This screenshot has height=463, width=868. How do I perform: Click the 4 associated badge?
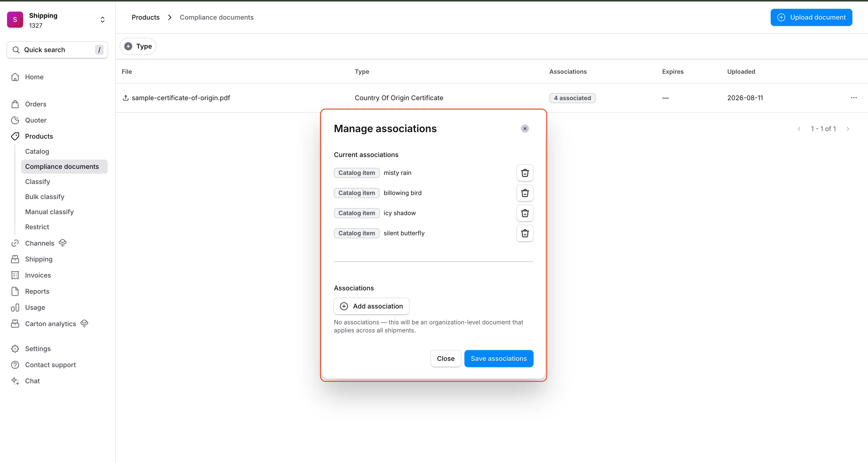pyautogui.click(x=572, y=98)
